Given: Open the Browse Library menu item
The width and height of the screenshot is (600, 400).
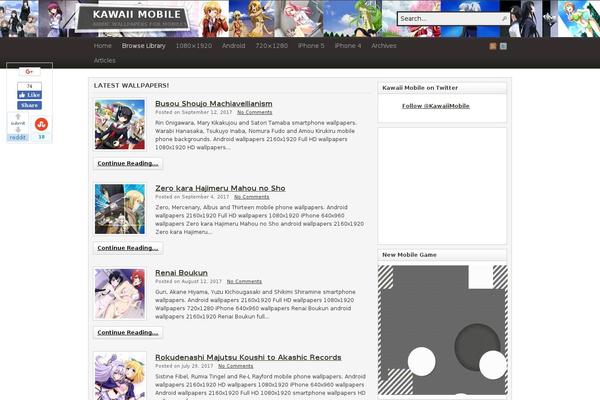Looking at the screenshot, I should click(x=143, y=46).
